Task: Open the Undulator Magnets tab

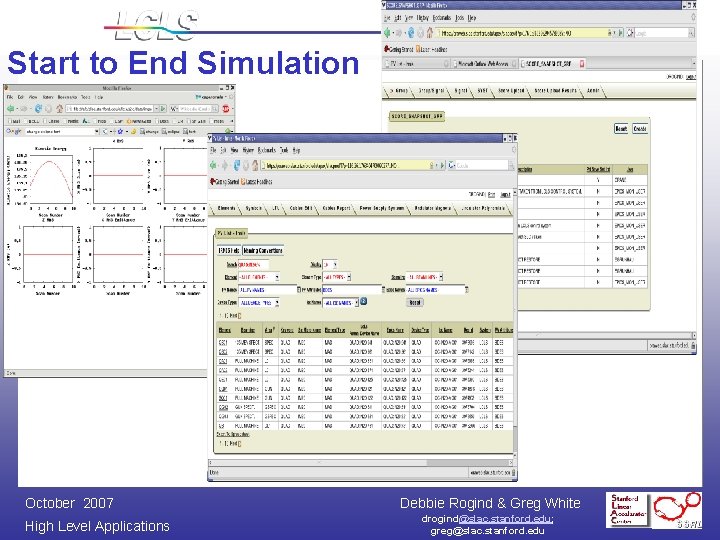Action: (433, 208)
